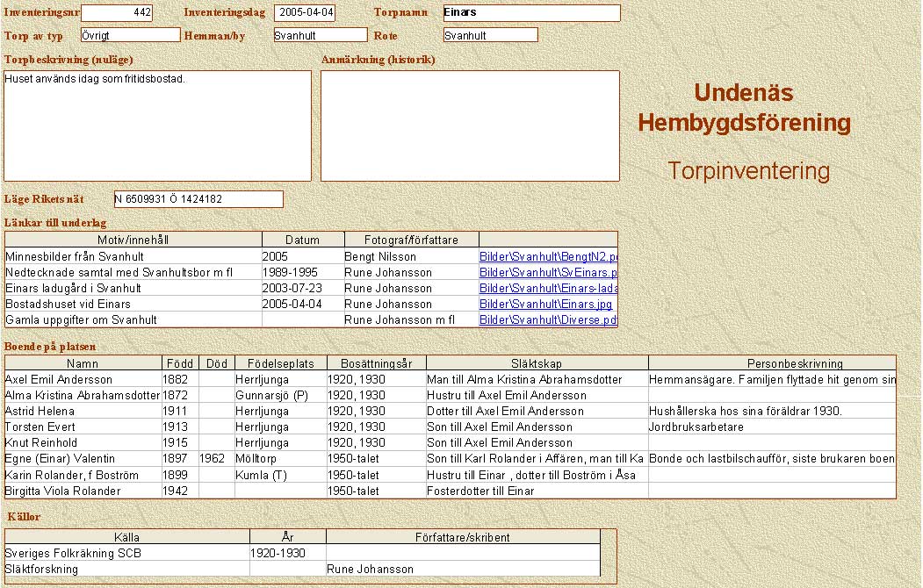Image resolution: width=923 pixels, height=588 pixels.
Task: Open the Bilder\Svanhult\BengtN2 link
Action: pyautogui.click(x=548, y=257)
